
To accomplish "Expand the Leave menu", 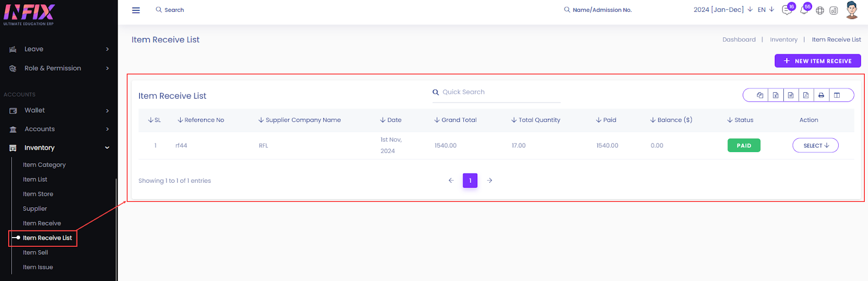I will click(x=59, y=49).
